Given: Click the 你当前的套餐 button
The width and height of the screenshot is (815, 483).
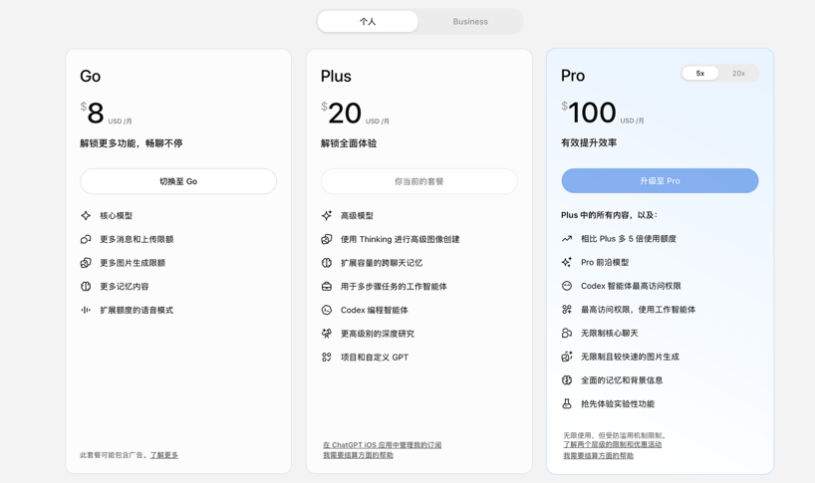Looking at the screenshot, I should [x=419, y=181].
